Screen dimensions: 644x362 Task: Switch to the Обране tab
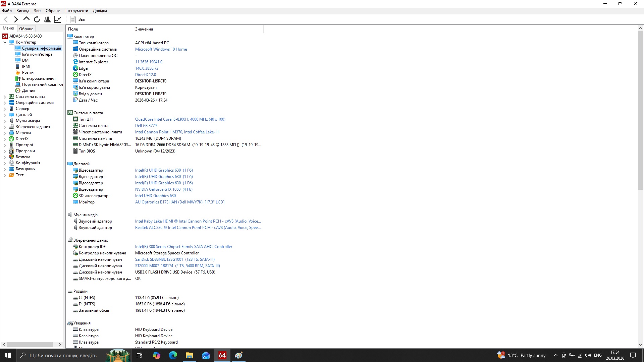26,29
